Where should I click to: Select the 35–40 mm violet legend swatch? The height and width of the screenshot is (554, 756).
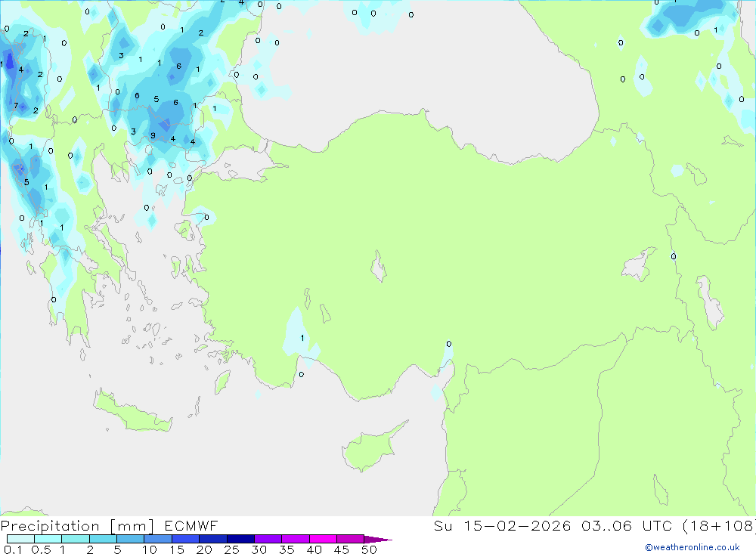pyautogui.click(x=296, y=539)
